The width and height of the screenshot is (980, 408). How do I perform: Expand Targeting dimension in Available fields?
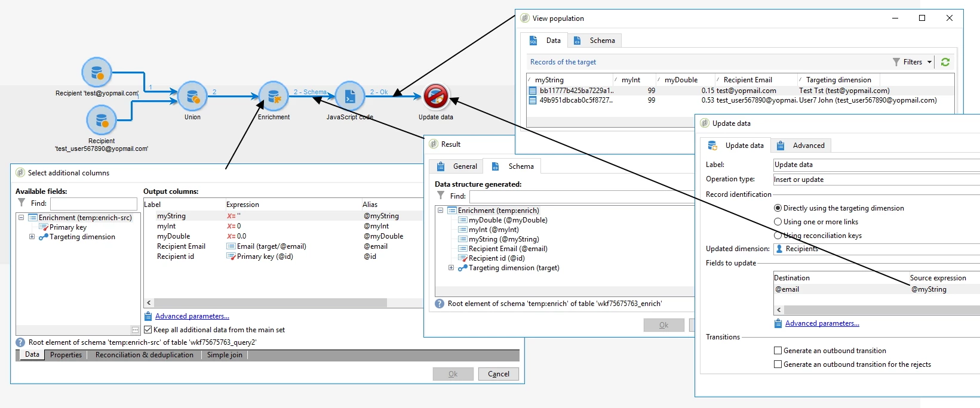[32, 237]
